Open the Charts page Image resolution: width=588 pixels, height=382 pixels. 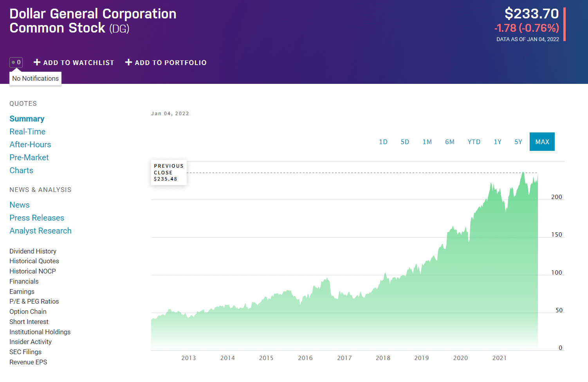click(x=21, y=170)
